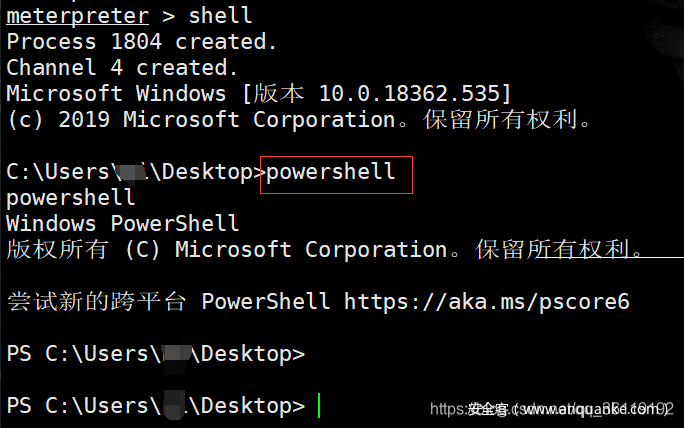Click the "(c) 2019 Microsoft Corporation" text
Image resolution: width=684 pixels, height=428 pixels.
click(200, 120)
